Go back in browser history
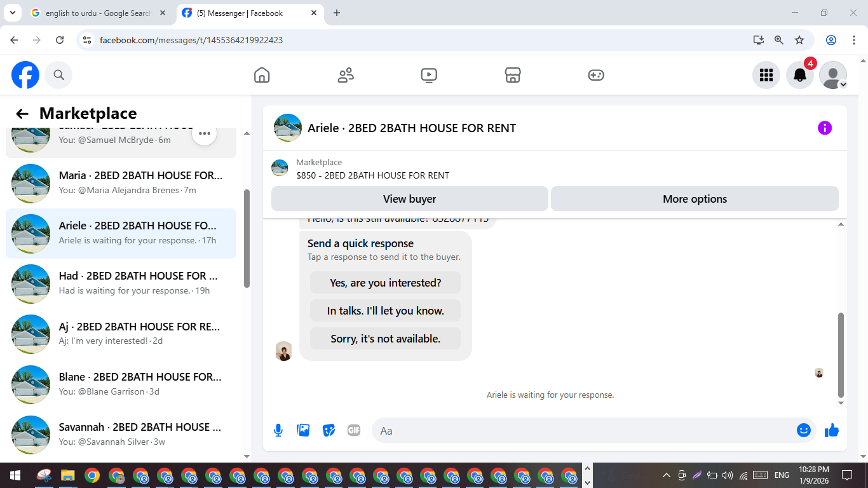 pos(14,40)
